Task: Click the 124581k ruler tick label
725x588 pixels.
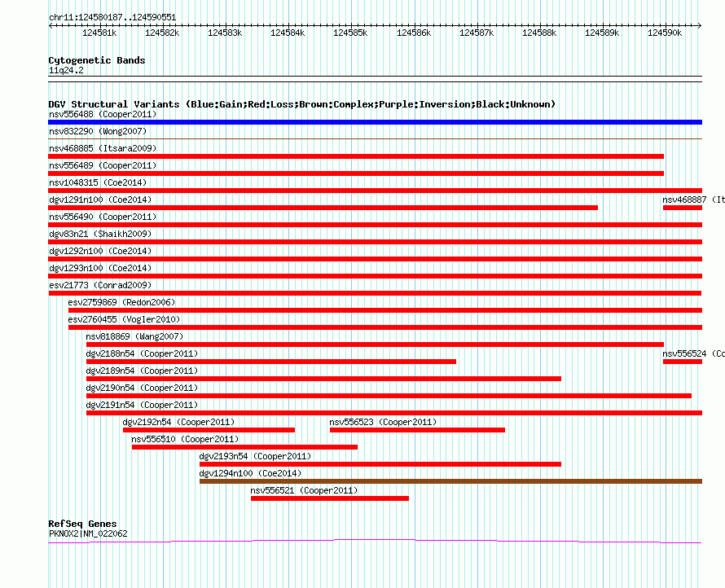Action: pyautogui.click(x=99, y=33)
